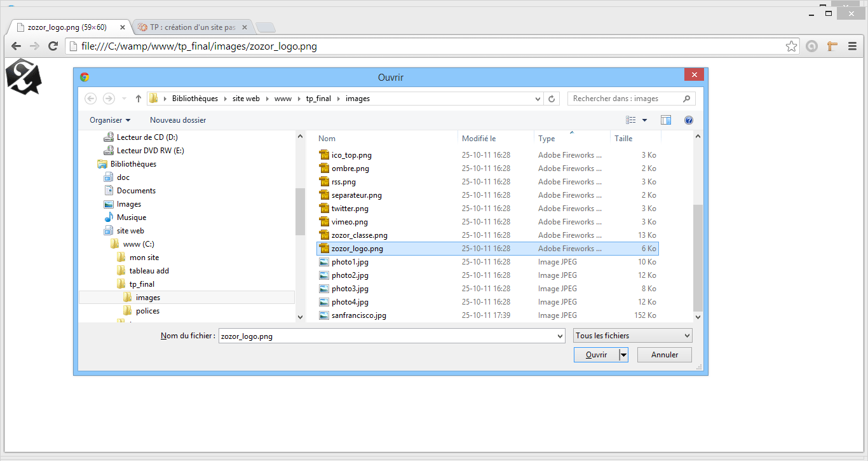Sort files by the Taille column header
The image size is (868, 461).
point(623,139)
